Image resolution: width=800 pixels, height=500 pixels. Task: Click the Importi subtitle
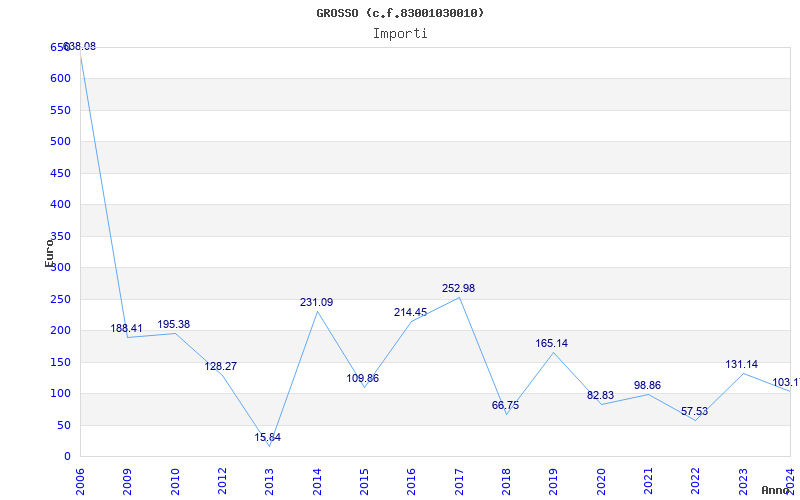[x=400, y=34]
